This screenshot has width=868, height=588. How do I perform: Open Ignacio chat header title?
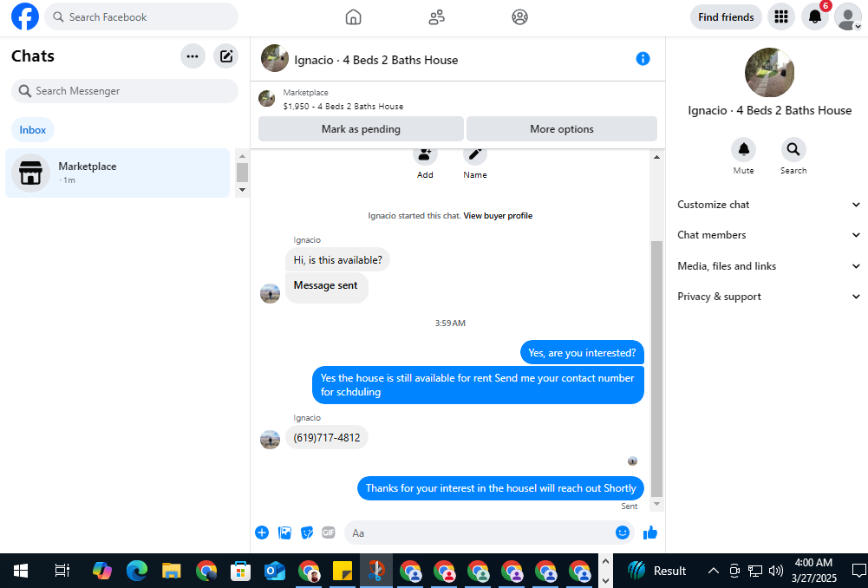375,60
